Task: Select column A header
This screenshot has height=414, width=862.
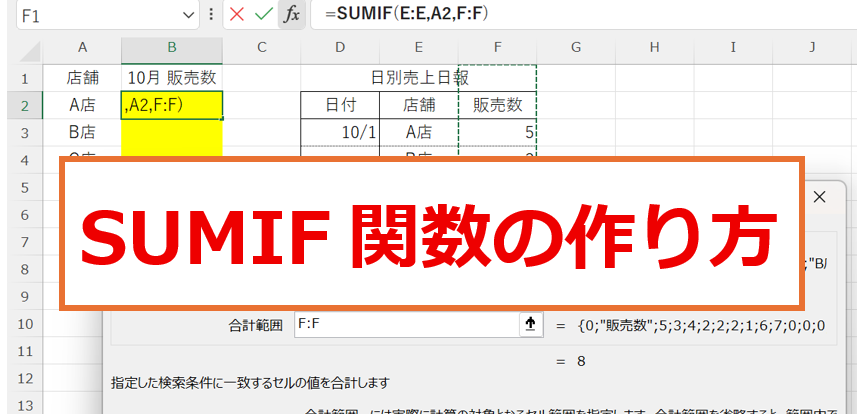Action: point(81,47)
